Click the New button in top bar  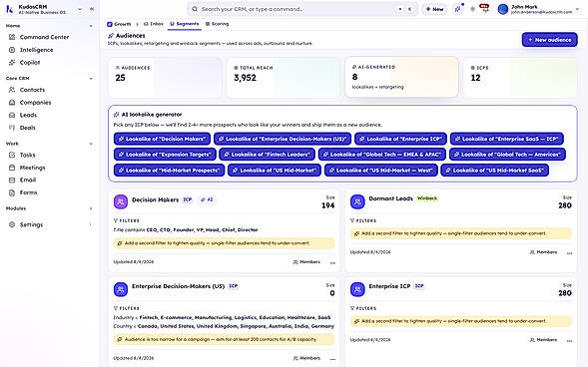(434, 9)
